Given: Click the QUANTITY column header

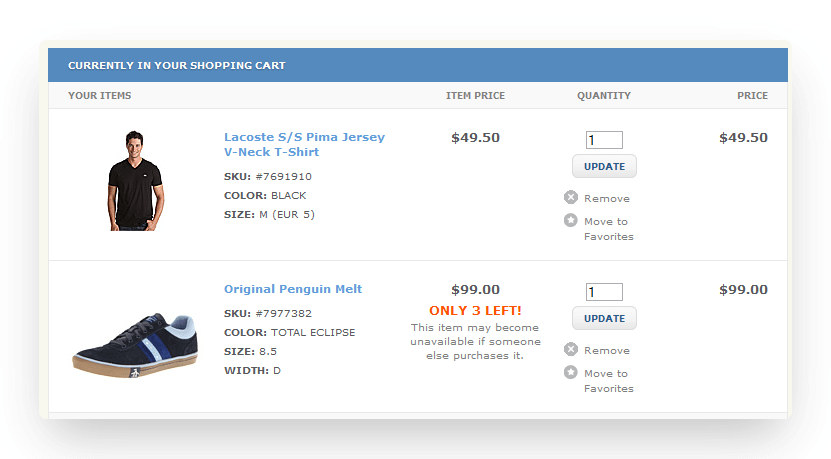Looking at the screenshot, I should coord(604,96).
